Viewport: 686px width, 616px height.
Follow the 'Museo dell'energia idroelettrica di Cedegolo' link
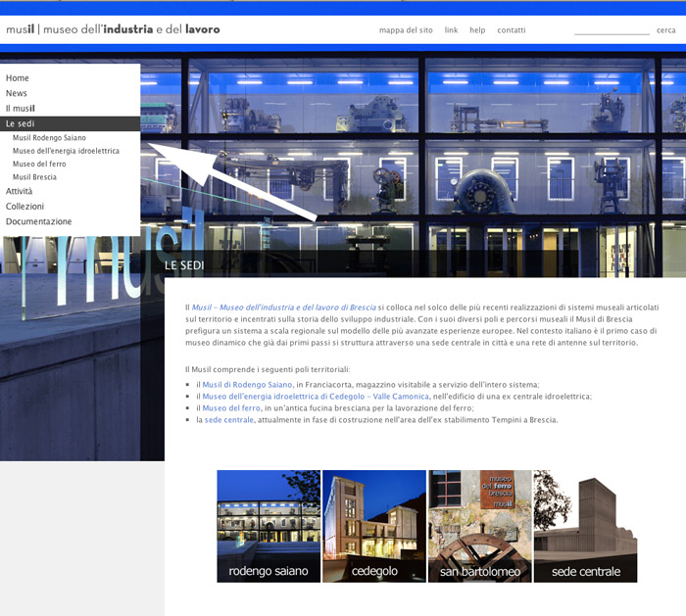click(316, 397)
